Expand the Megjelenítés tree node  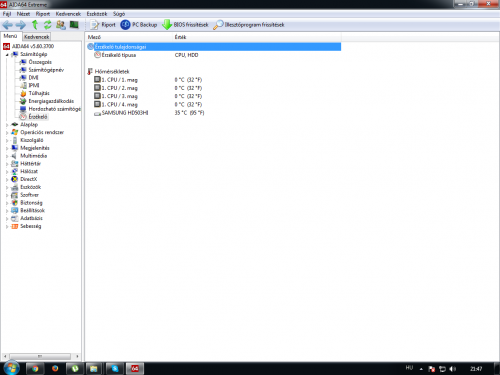click(x=7, y=148)
